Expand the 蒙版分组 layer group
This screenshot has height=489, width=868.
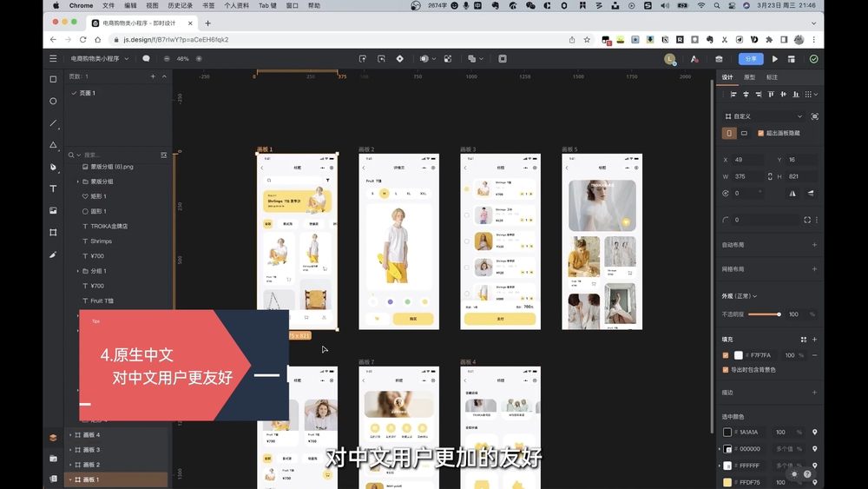pos(77,182)
